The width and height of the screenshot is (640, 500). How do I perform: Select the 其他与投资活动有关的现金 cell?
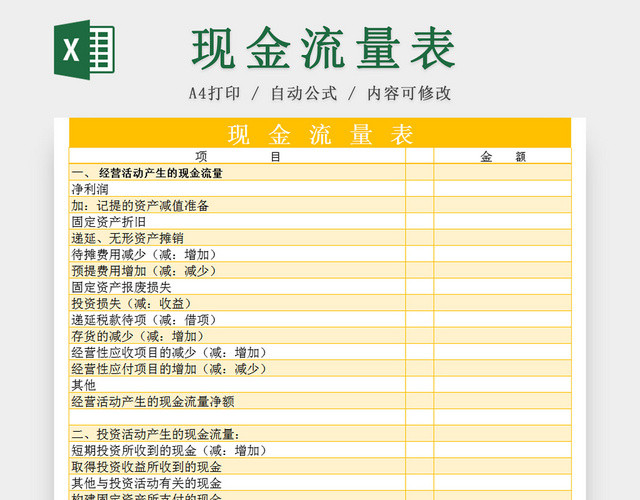(x=237, y=482)
